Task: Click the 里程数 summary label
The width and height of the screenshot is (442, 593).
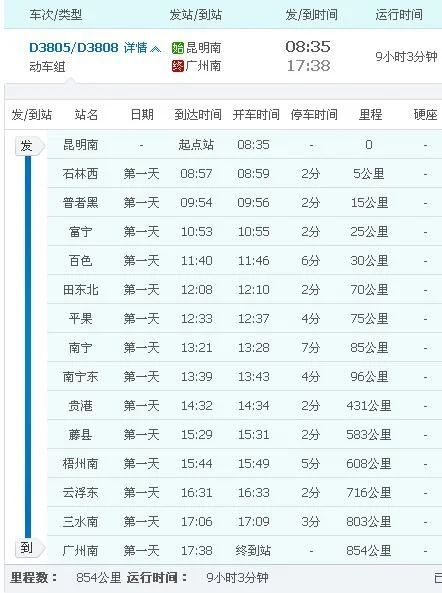Action: pyautogui.click(x=34, y=577)
